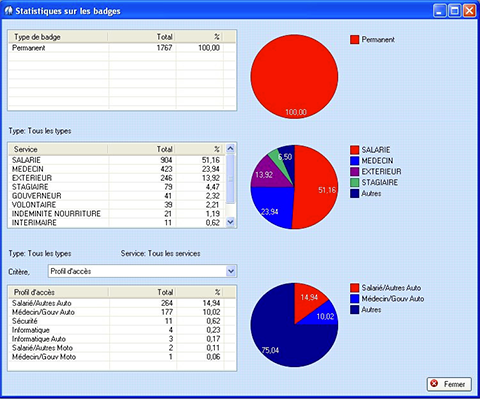Select the SALARIE service row
Screen dimensions: 480x399
tap(117, 160)
